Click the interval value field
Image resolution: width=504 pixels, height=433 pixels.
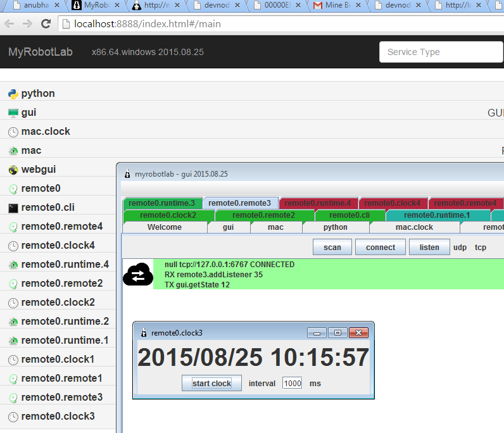(292, 383)
